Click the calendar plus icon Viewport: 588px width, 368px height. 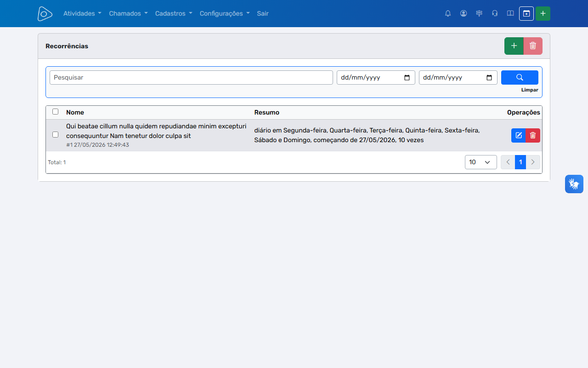click(526, 13)
